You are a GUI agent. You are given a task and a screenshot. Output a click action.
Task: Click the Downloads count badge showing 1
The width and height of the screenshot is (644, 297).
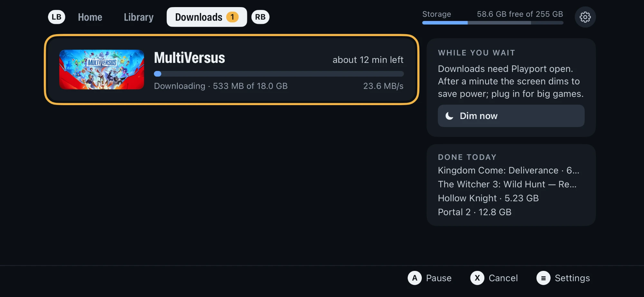[232, 17]
